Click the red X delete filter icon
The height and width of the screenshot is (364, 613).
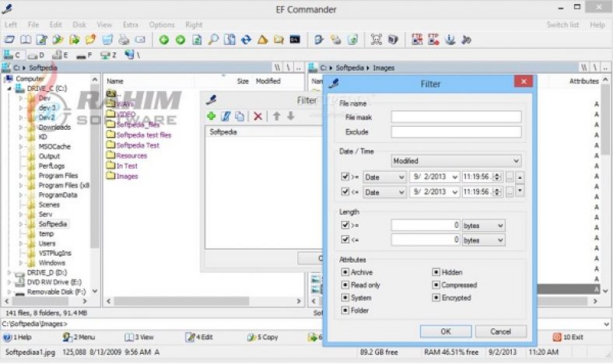[257, 116]
